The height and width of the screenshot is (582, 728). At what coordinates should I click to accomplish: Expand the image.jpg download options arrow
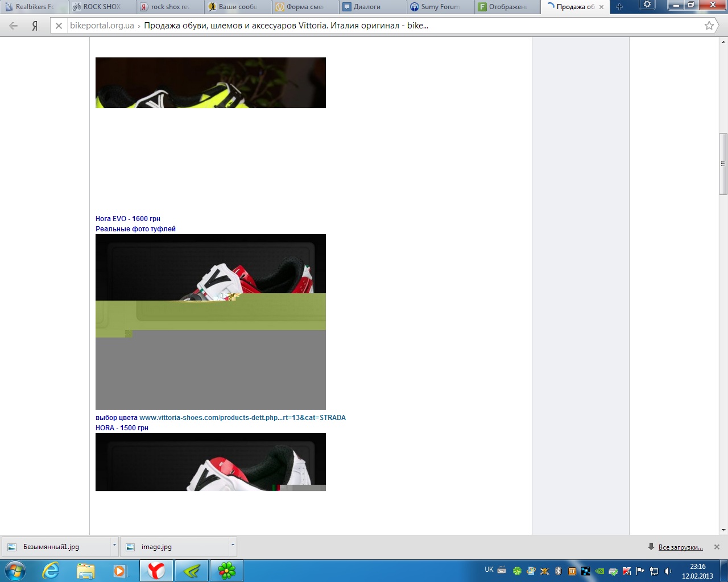point(233,546)
